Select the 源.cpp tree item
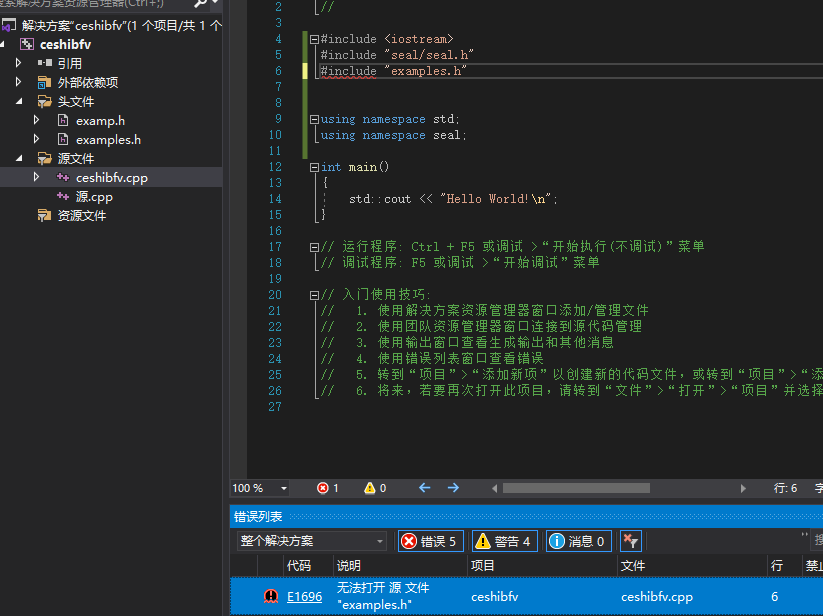The width and height of the screenshot is (823, 616). pyautogui.click(x=94, y=197)
